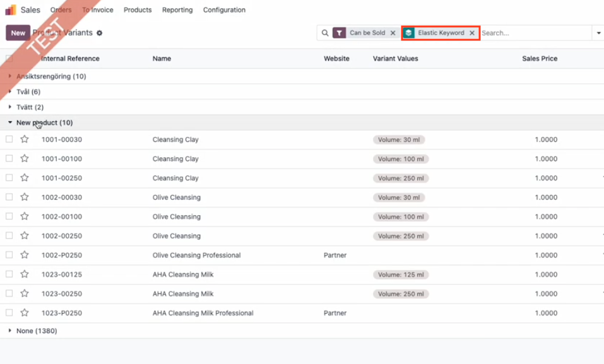Click the gear icon beside Product Variants
604x364 pixels.
99,33
